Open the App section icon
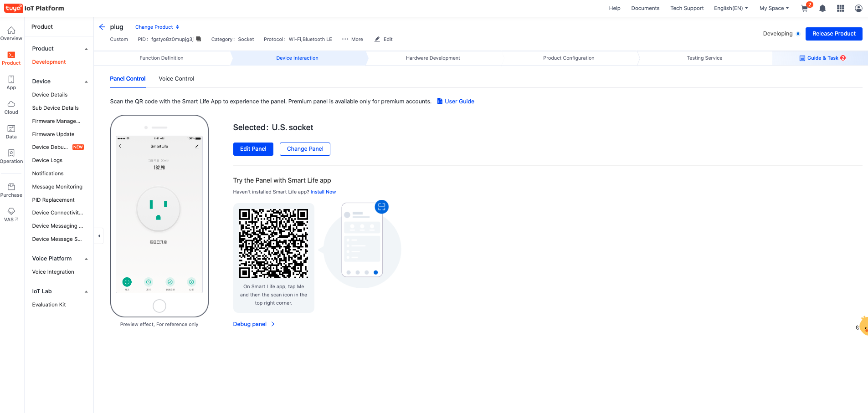This screenshot has width=868, height=413. point(11,83)
